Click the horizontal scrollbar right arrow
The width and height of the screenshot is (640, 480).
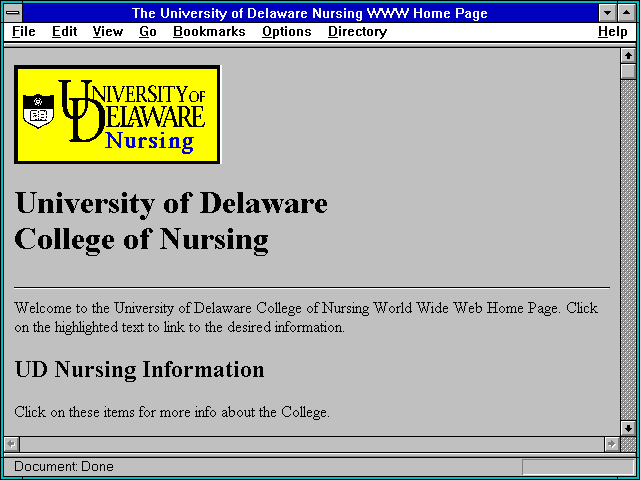click(x=612, y=444)
